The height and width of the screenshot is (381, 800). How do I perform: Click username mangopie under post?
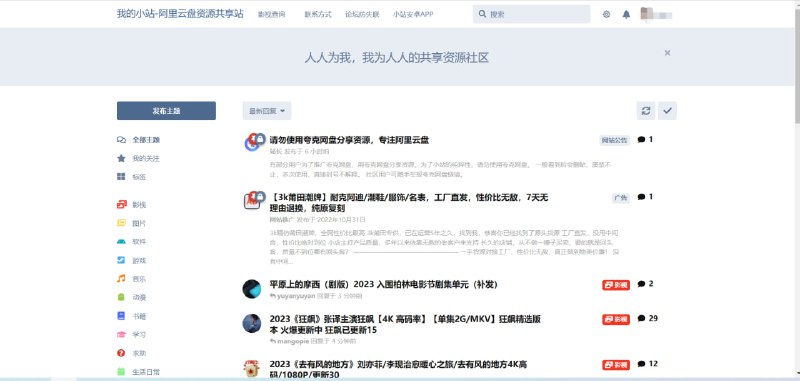point(293,341)
